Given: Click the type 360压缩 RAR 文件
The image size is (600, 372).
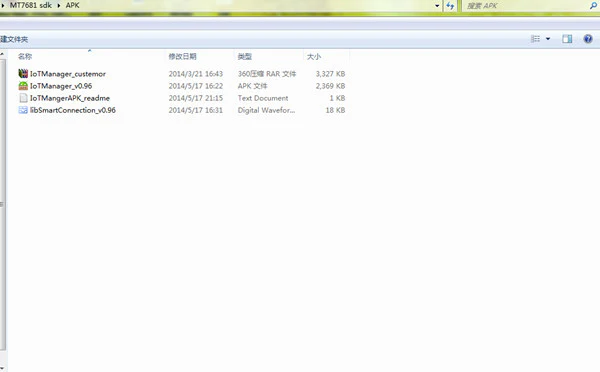Looking at the screenshot, I should (267, 74).
